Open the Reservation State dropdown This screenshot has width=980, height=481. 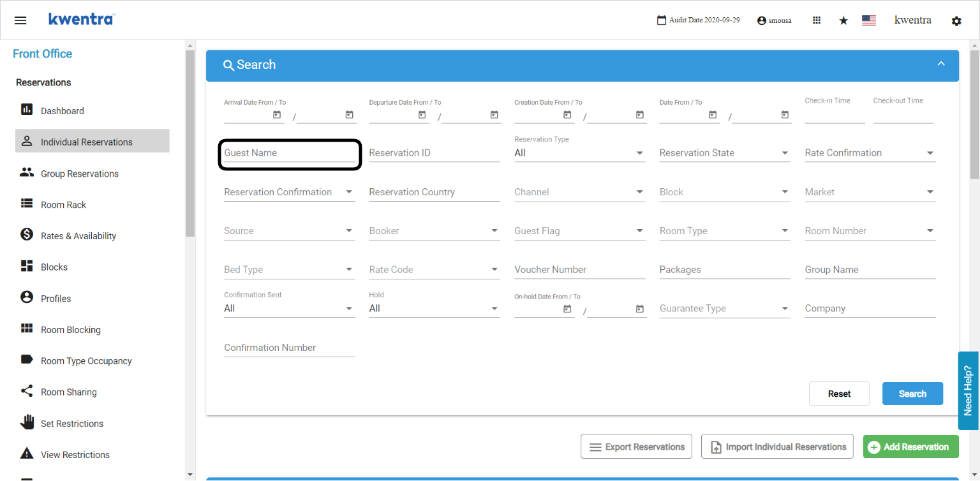coord(725,153)
